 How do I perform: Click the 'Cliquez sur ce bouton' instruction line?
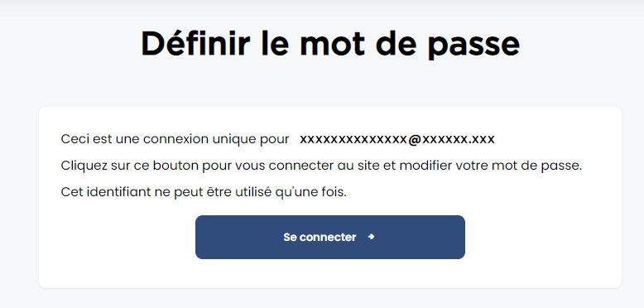322,166
